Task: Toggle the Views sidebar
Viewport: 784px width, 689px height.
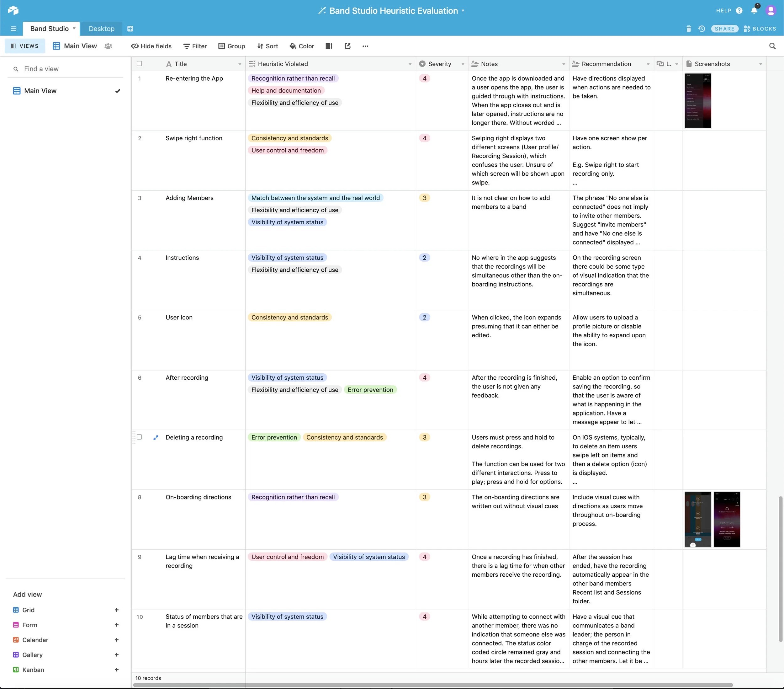Action: tap(25, 46)
